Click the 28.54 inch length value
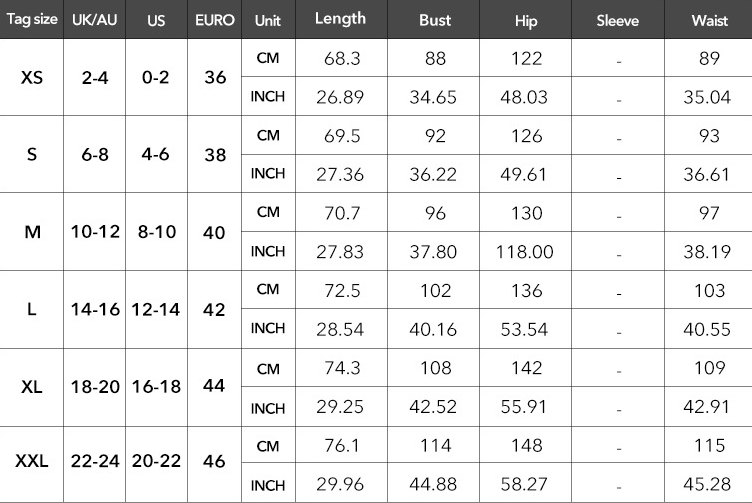The width and height of the screenshot is (752, 503). tap(343, 329)
